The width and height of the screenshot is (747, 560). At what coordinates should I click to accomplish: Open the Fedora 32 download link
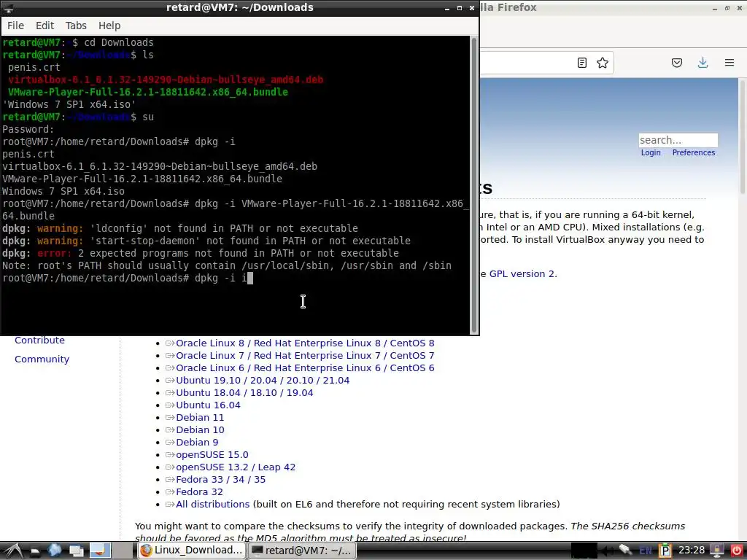(x=199, y=491)
